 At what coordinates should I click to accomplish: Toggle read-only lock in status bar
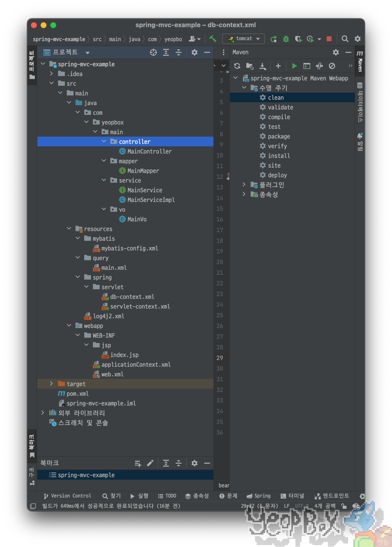click(344, 506)
